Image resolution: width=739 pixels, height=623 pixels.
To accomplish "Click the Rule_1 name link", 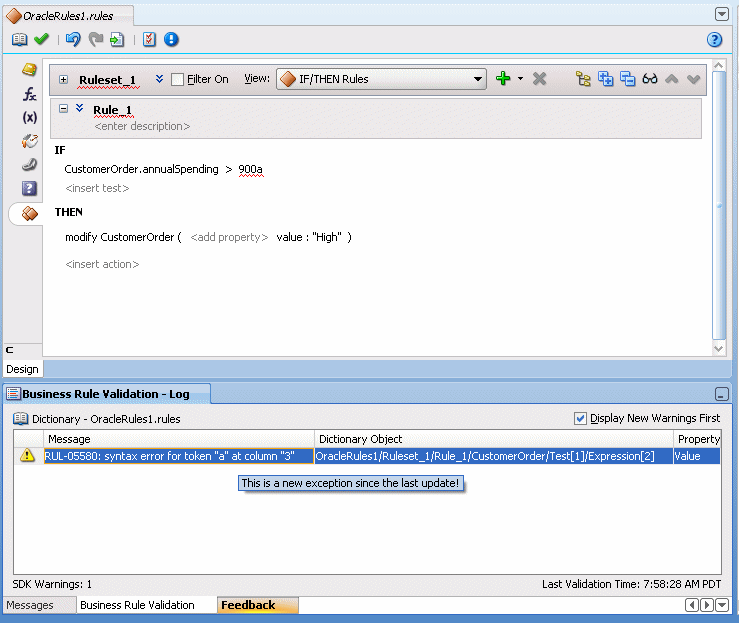I will point(113,110).
